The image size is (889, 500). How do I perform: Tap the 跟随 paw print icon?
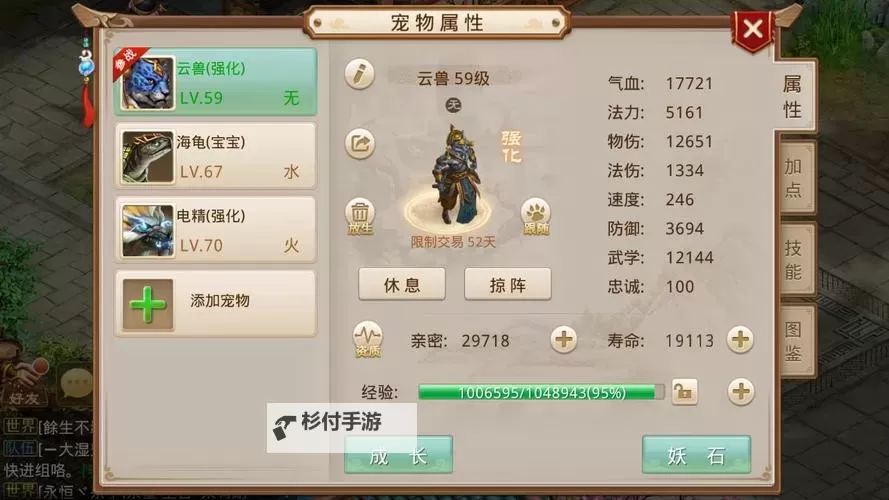click(x=536, y=216)
